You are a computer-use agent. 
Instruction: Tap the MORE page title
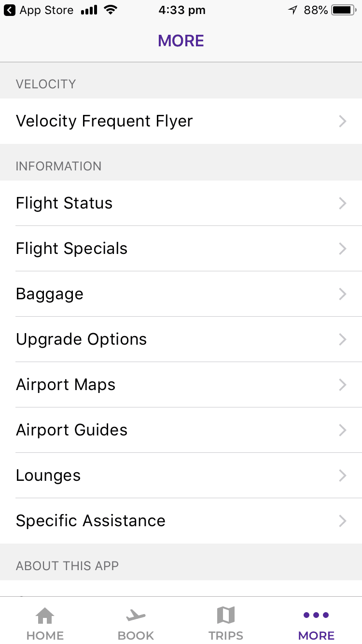click(x=181, y=41)
